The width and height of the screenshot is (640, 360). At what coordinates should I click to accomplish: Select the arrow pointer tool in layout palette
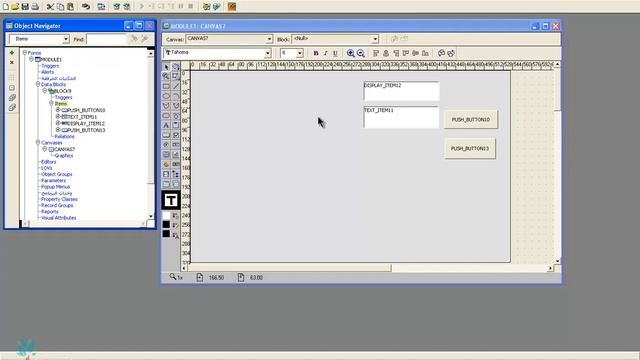(x=166, y=67)
